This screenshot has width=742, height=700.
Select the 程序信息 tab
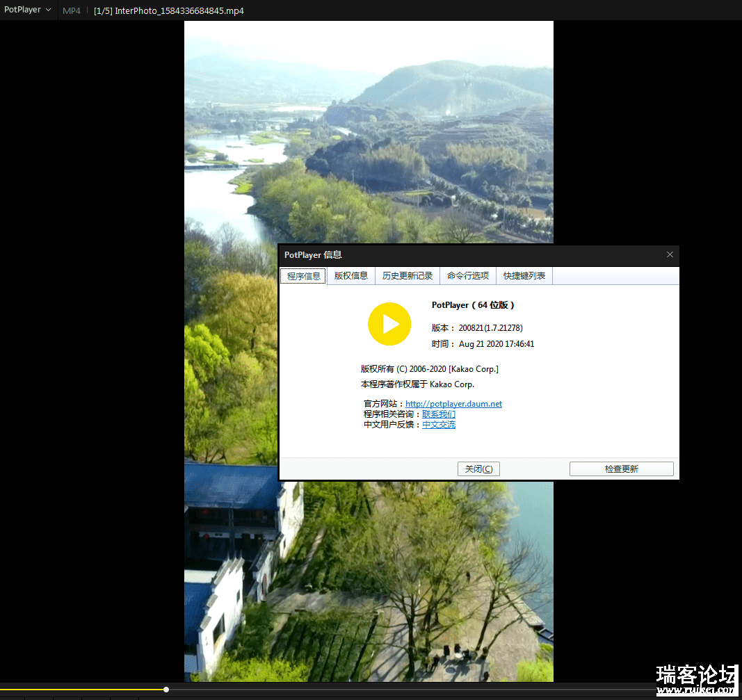303,276
